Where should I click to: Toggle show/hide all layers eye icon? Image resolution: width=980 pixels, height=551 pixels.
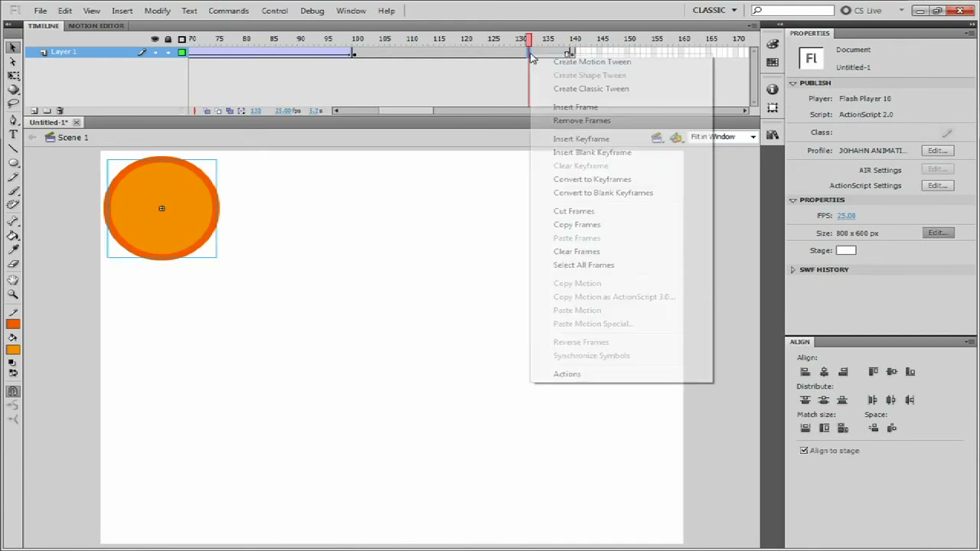pos(155,39)
